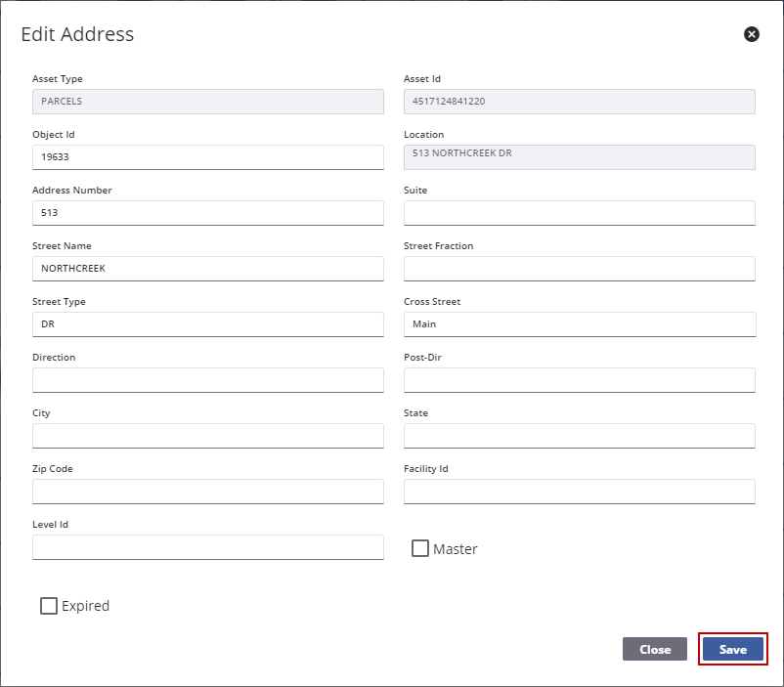
Task: Click the Zip Code label text
Action: coord(53,469)
